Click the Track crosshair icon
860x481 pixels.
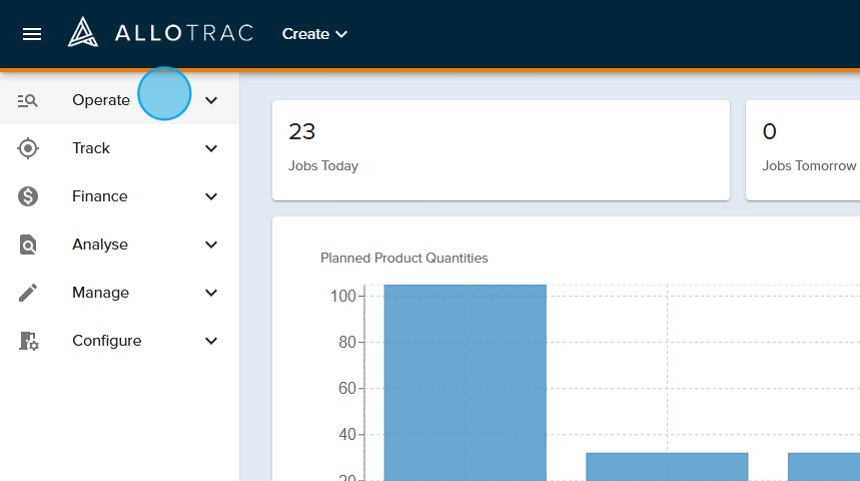pyautogui.click(x=28, y=148)
